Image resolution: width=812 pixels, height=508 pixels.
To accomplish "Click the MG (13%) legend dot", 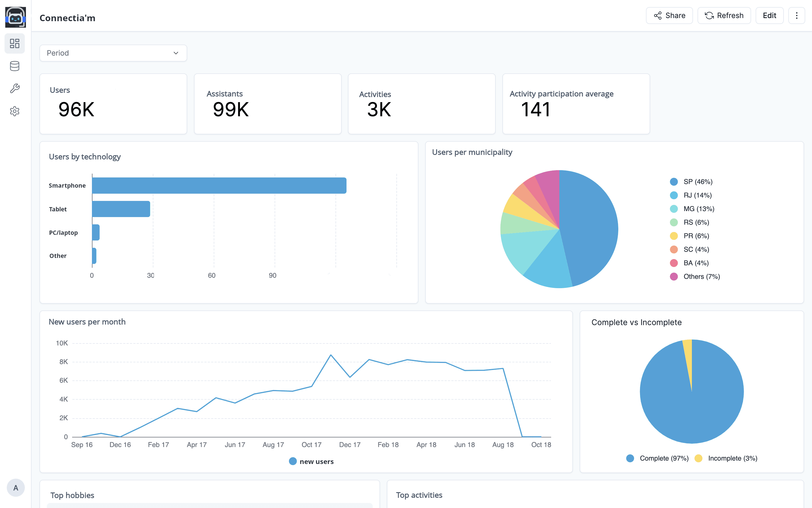I will pyautogui.click(x=674, y=209).
